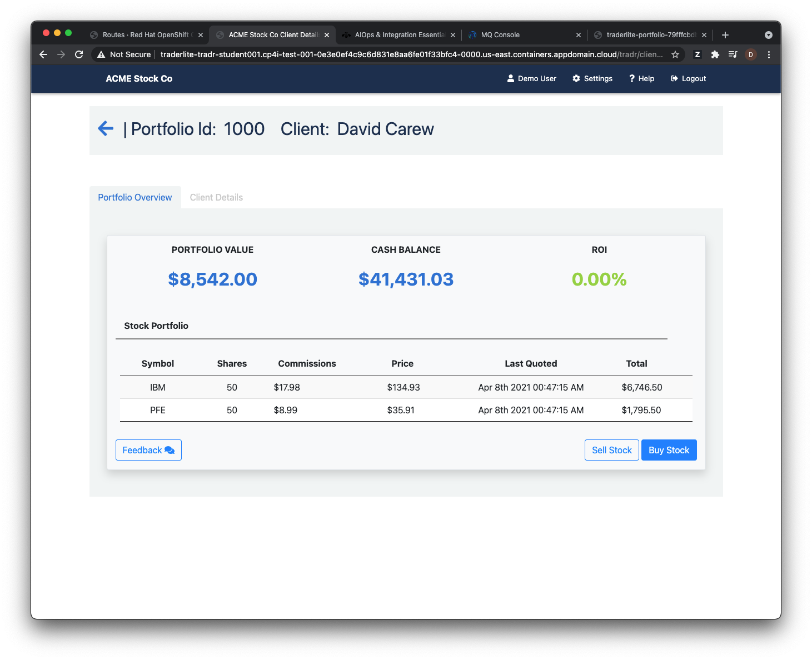The image size is (812, 660).
Task: Click the ROI value 0.00%
Action: coord(599,279)
